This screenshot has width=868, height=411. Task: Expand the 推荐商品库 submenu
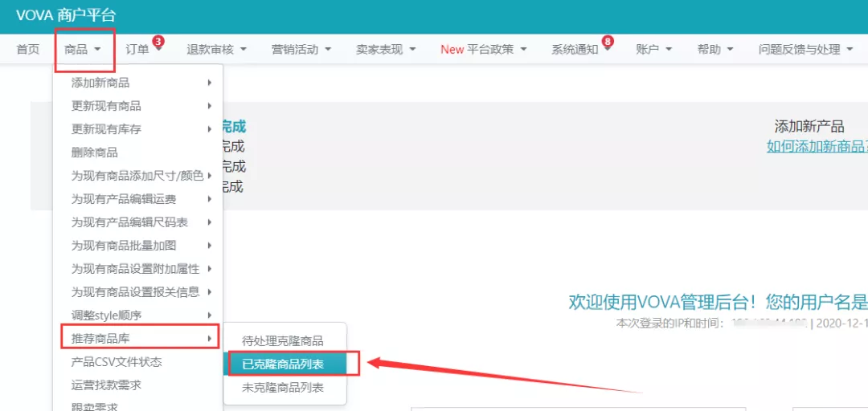tap(138, 338)
